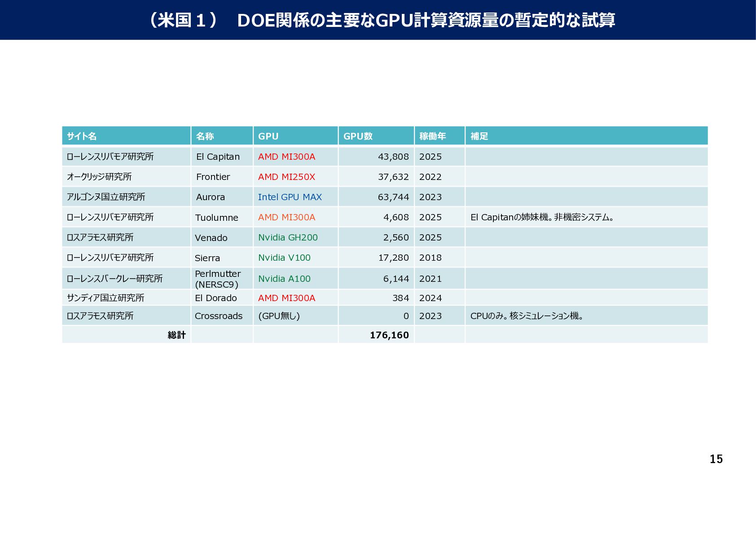Select ロスアラモス研究所 in the Venado row
The image size is (756, 534).
pos(100,237)
